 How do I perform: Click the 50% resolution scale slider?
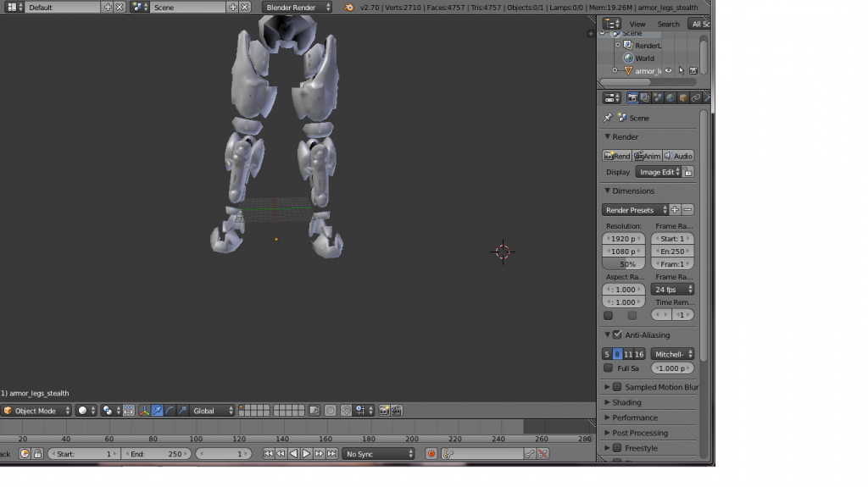click(623, 264)
